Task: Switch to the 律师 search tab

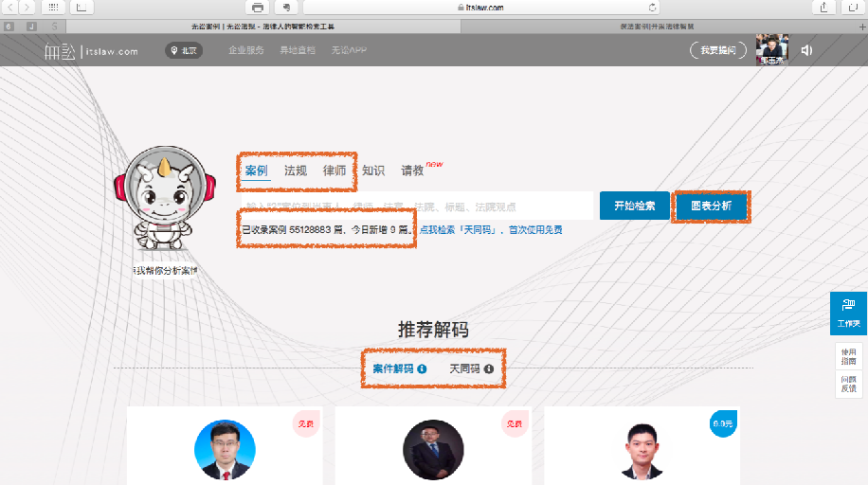Action: point(335,171)
